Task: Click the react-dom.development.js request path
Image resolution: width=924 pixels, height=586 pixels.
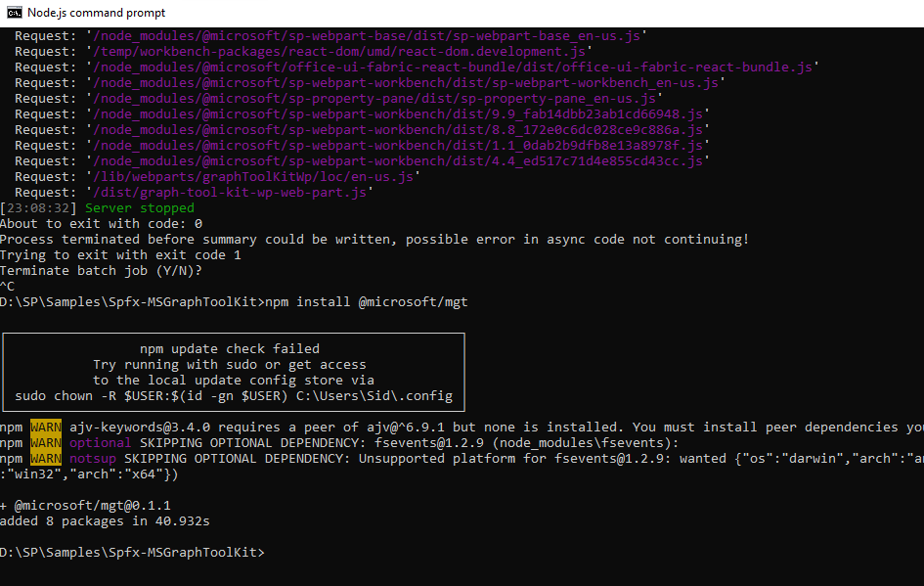Action: click(x=340, y=51)
